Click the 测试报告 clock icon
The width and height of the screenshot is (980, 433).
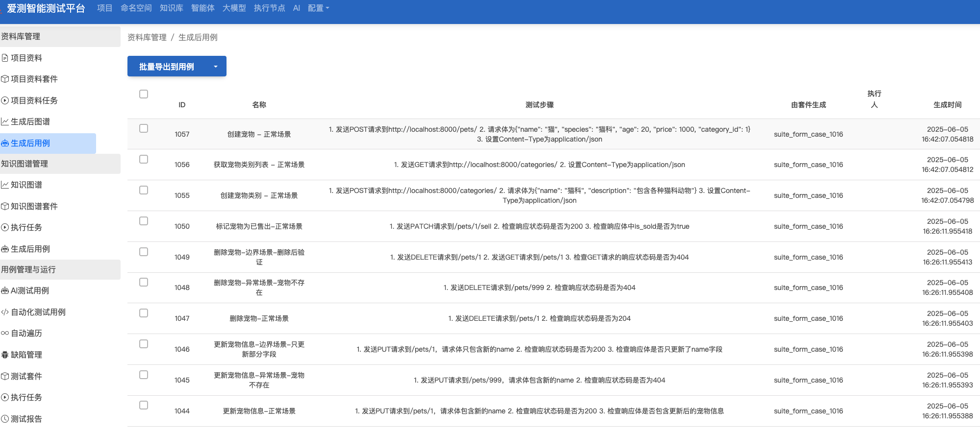[5, 419]
